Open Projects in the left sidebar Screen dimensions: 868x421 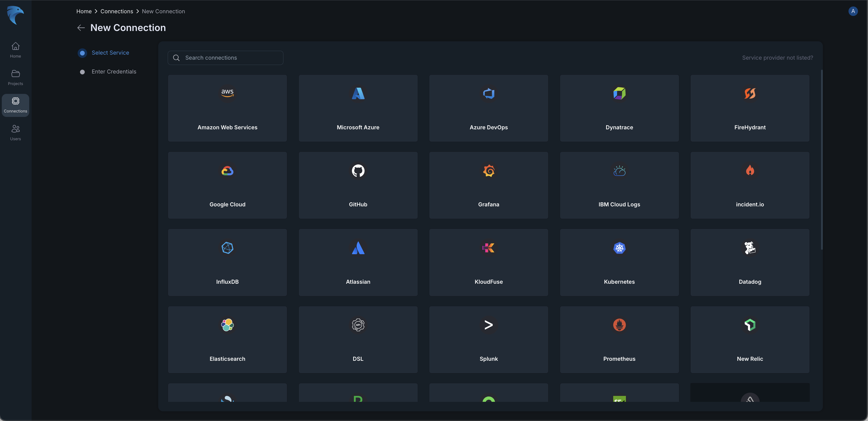click(x=15, y=78)
